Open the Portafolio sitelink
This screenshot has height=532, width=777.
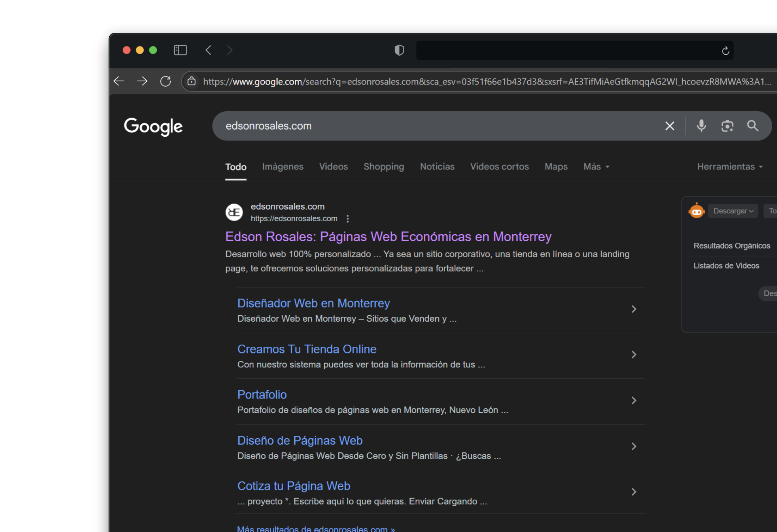(262, 395)
